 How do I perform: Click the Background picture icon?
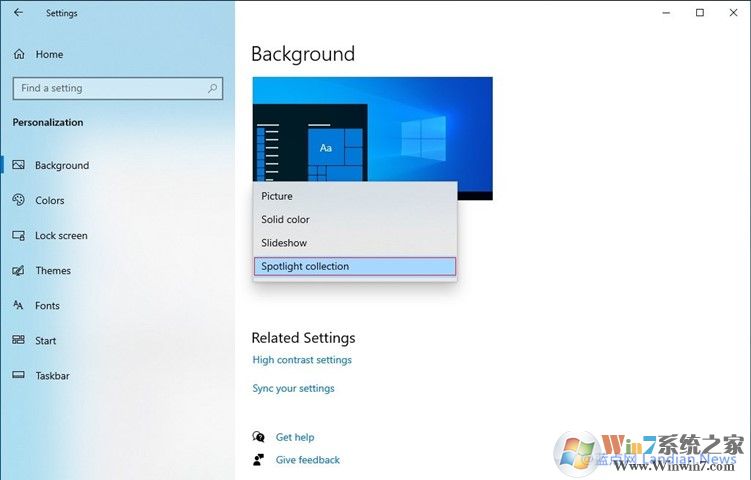(18, 165)
